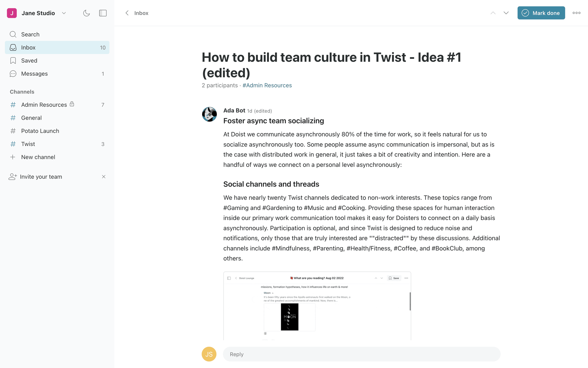Click the Inbox unread count 10
The image size is (588, 368).
(x=103, y=48)
